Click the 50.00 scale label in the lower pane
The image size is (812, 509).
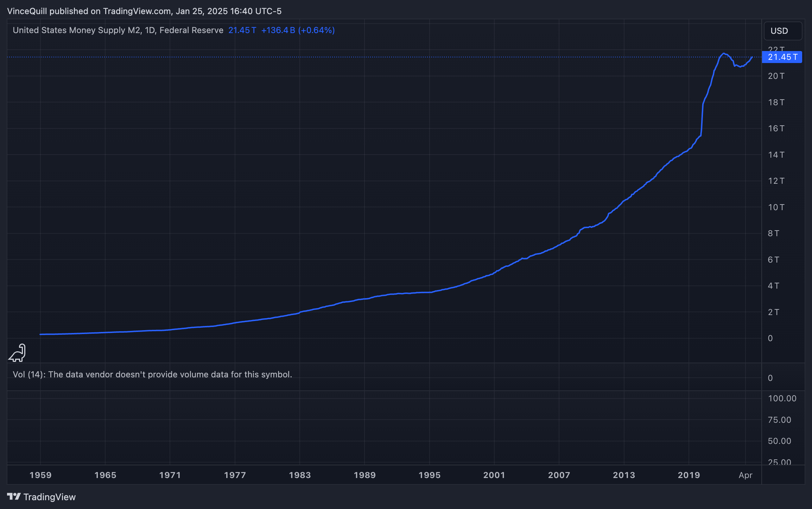click(779, 441)
